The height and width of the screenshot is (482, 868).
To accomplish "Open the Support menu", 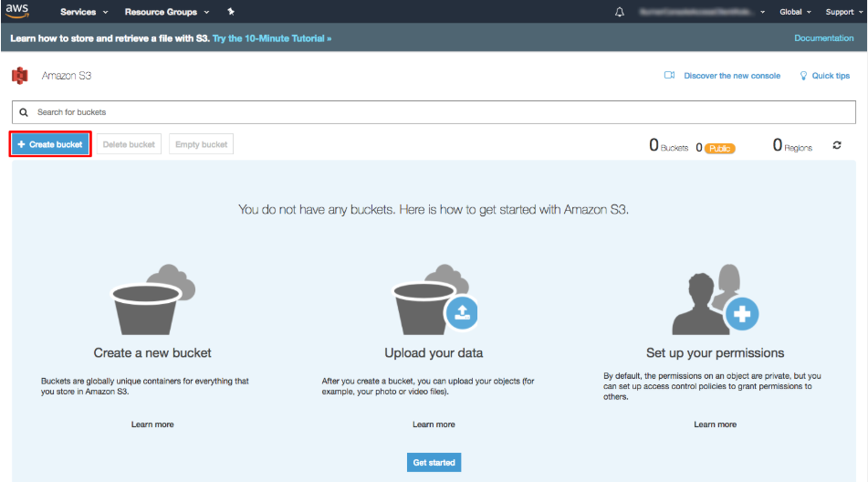I will (843, 12).
